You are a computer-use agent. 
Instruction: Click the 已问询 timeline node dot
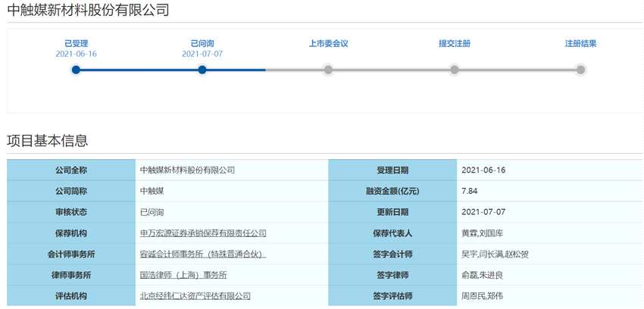202,70
